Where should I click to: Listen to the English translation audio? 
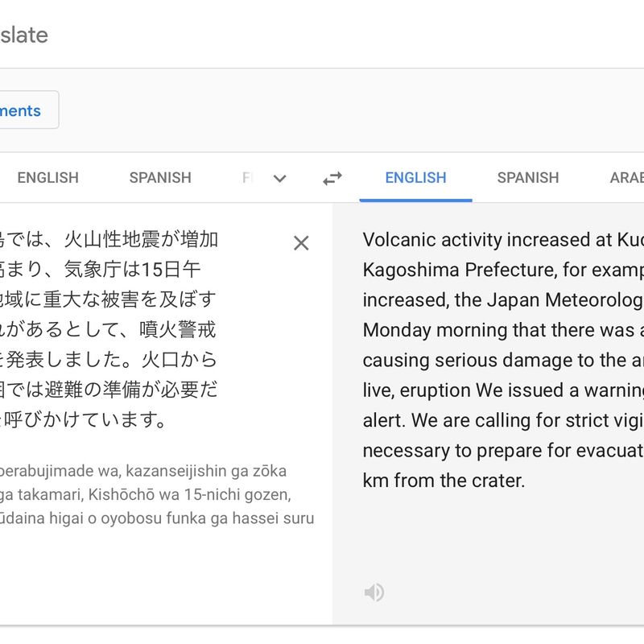pos(374,592)
